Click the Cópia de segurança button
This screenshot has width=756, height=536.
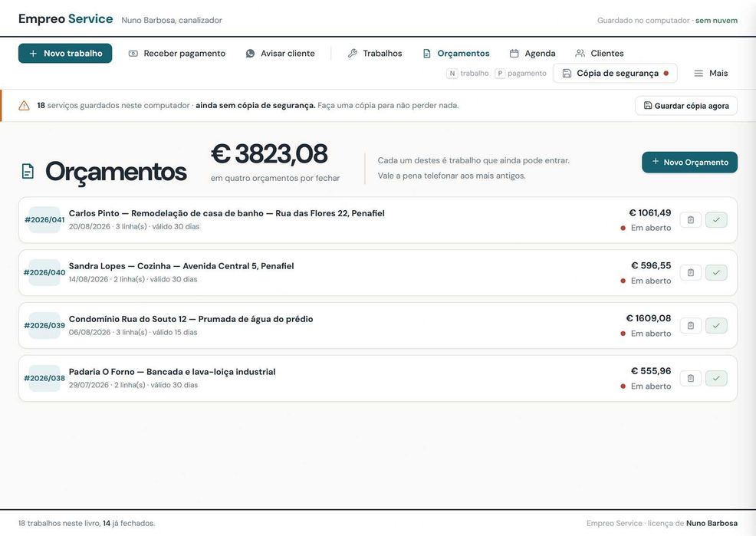coord(615,74)
